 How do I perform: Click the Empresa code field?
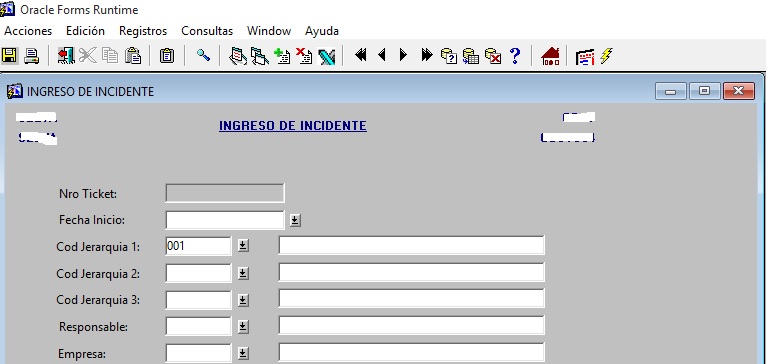point(198,353)
